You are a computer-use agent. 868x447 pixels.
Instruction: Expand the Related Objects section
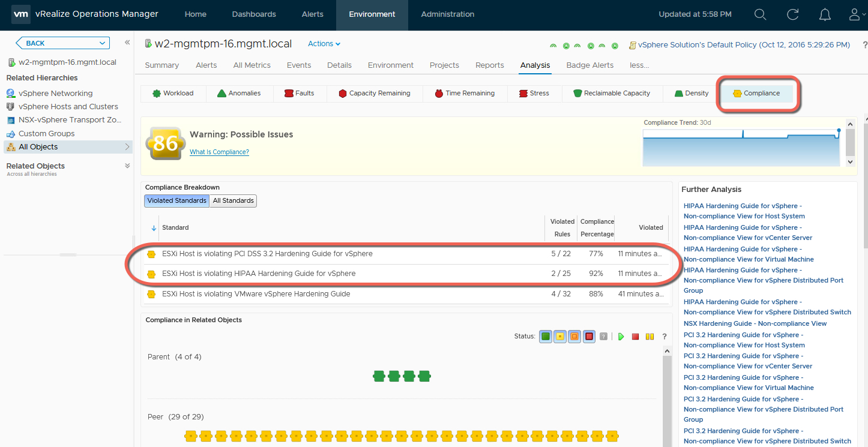pyautogui.click(x=127, y=166)
